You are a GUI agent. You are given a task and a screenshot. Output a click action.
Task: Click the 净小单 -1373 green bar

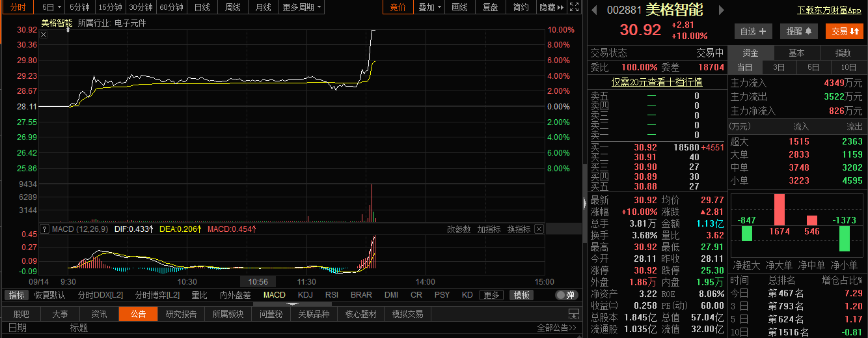coord(844,238)
